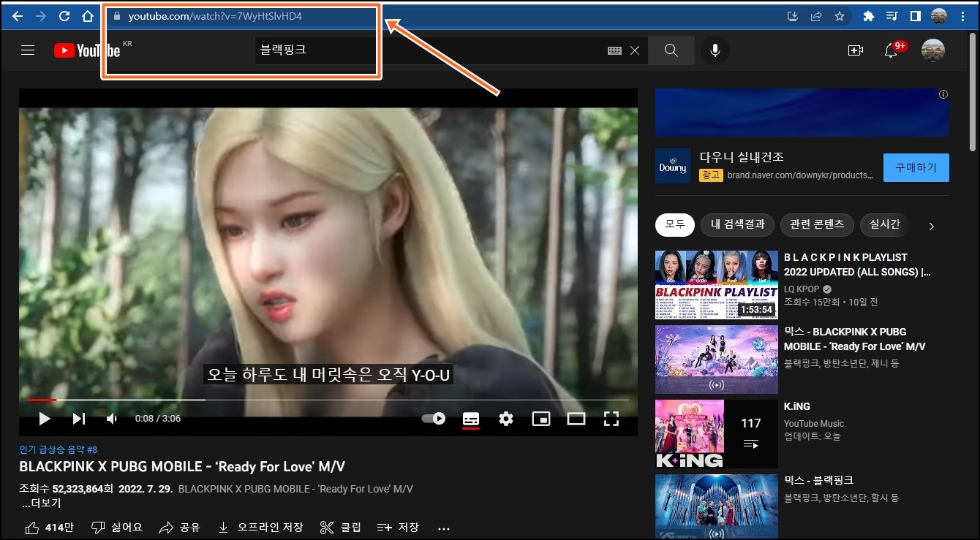Open LQ KPOP channel name

[x=802, y=289]
